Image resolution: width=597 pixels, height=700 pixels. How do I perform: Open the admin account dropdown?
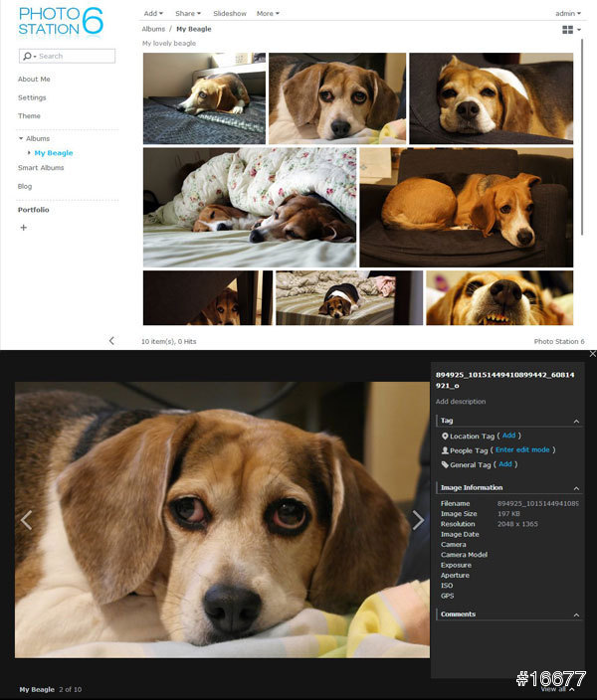click(x=569, y=14)
